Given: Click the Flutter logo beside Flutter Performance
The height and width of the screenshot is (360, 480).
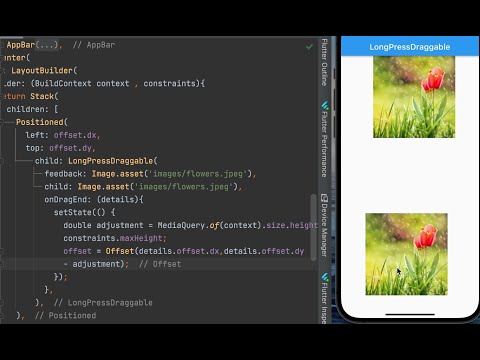Looking at the screenshot, I should 325,106.
